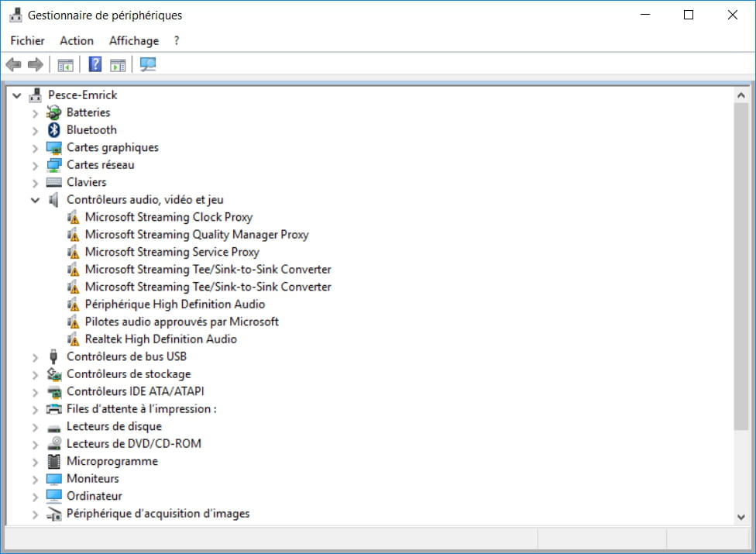Select Lecteurs de DVD/CD-ROM label
Viewport: 756px width, 554px height.
134,443
